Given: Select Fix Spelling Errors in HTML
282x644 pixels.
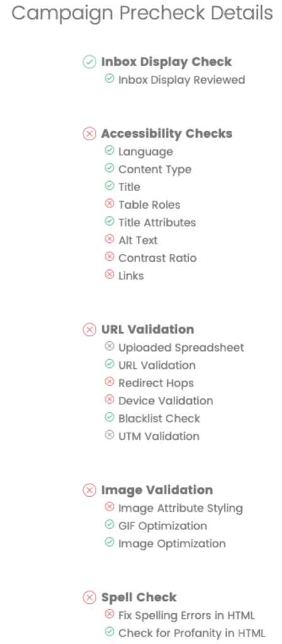Looking at the screenshot, I should [x=187, y=616].
